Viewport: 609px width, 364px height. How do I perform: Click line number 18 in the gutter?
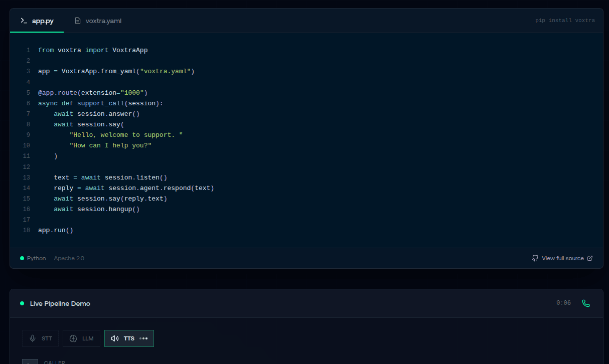[27, 230]
